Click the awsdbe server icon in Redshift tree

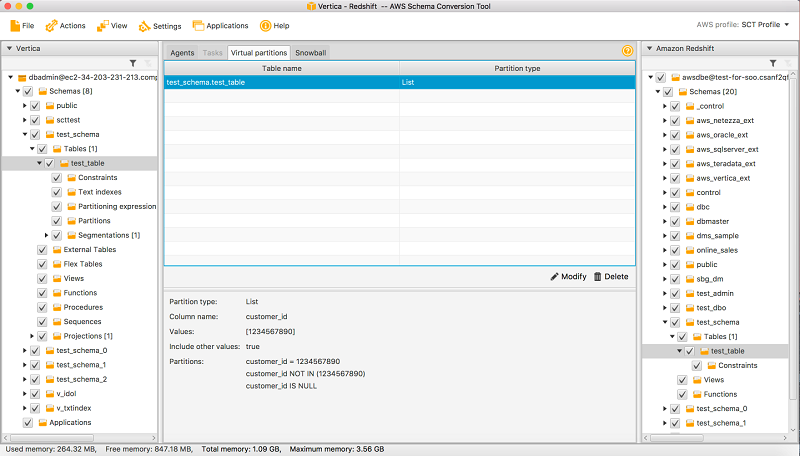tap(676, 78)
